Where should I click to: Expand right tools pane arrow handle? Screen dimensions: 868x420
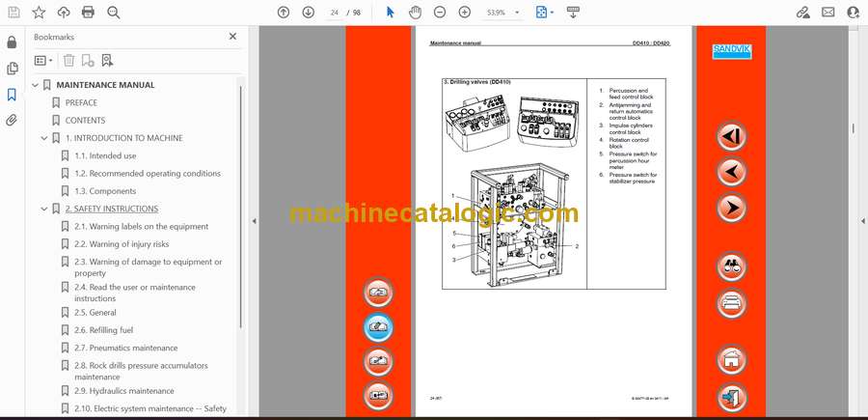(862, 221)
